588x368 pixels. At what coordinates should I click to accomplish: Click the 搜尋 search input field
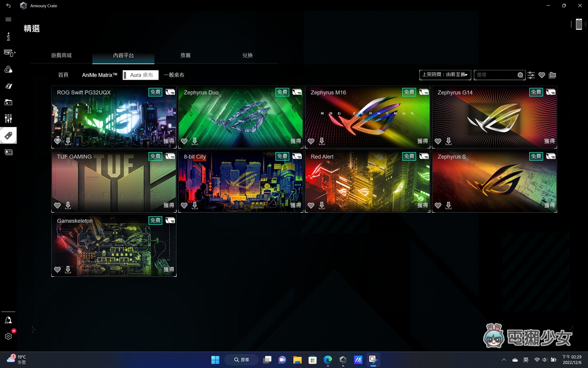pyautogui.click(x=495, y=75)
